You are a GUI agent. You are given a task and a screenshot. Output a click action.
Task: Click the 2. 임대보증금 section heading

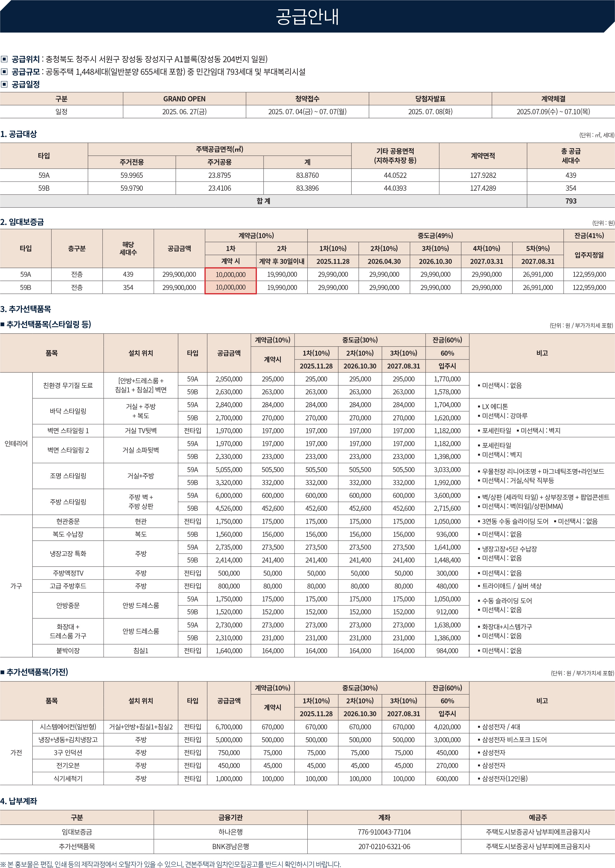22,222
